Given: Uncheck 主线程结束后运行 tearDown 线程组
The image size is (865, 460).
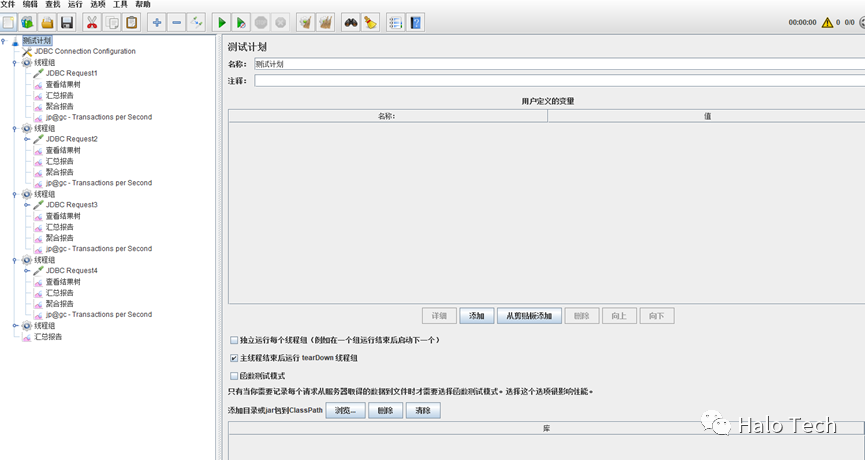Looking at the screenshot, I should pyautogui.click(x=234, y=358).
